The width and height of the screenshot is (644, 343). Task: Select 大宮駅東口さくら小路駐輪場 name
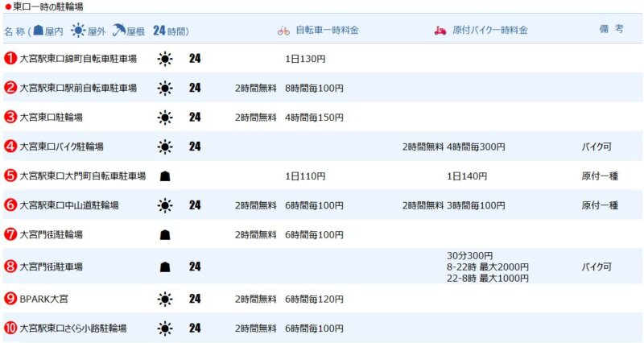[73, 329]
